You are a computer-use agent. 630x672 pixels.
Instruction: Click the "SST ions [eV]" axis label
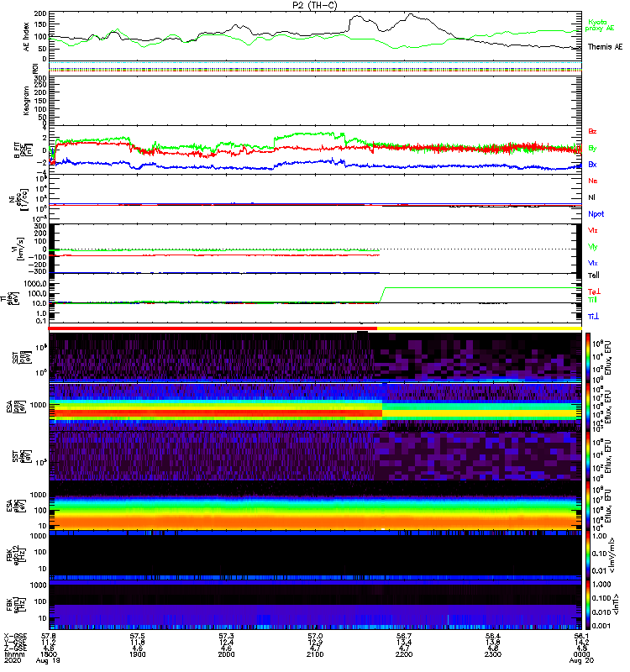[x=22, y=357]
